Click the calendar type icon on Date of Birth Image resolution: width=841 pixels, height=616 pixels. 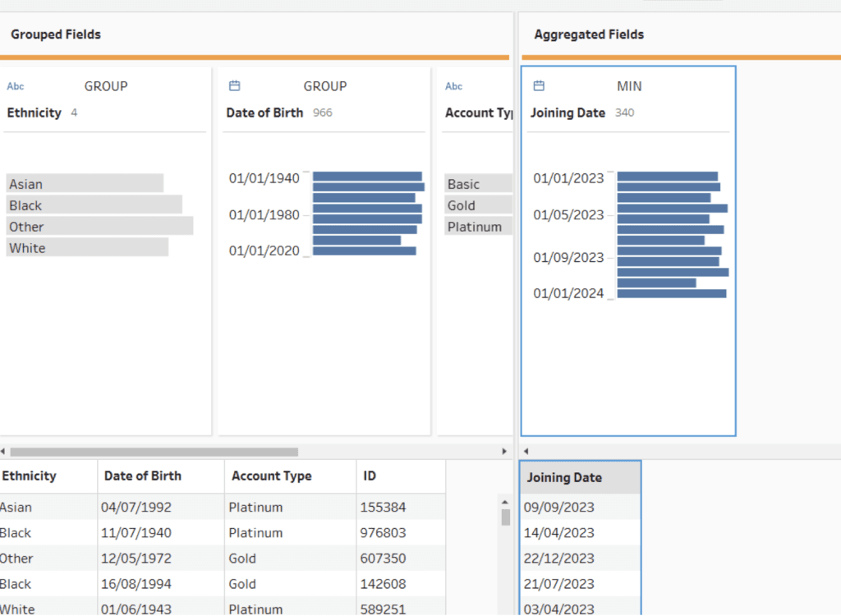pyautogui.click(x=234, y=86)
